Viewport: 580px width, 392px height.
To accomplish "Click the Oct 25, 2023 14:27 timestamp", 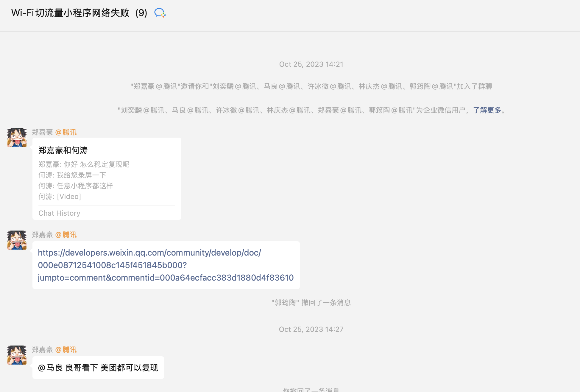I will [x=311, y=329].
